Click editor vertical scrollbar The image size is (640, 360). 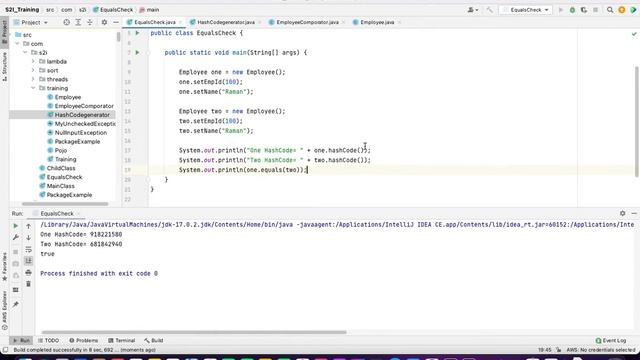pos(637,121)
